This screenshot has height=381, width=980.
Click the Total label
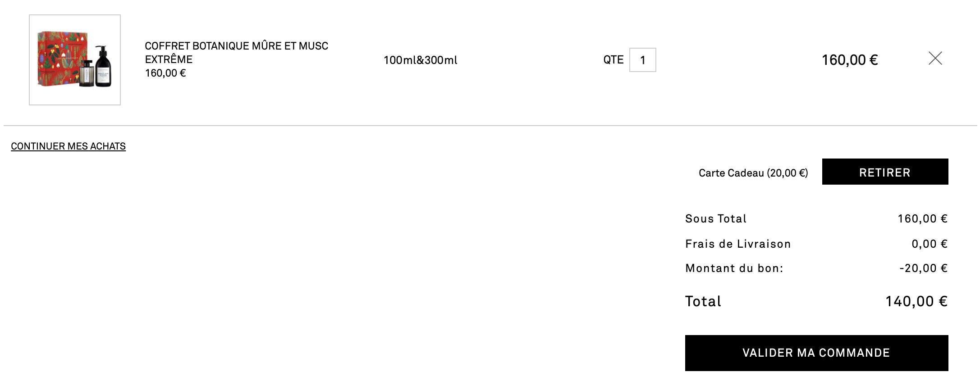(703, 301)
